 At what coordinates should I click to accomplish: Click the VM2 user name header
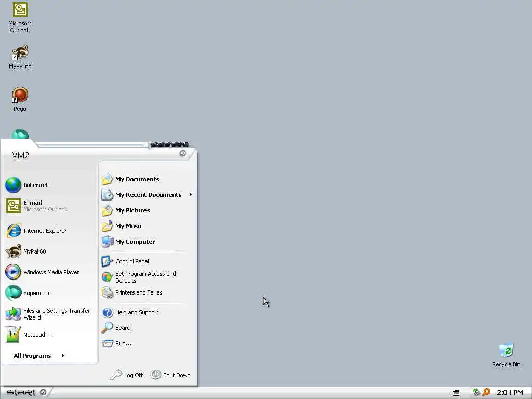click(20, 155)
